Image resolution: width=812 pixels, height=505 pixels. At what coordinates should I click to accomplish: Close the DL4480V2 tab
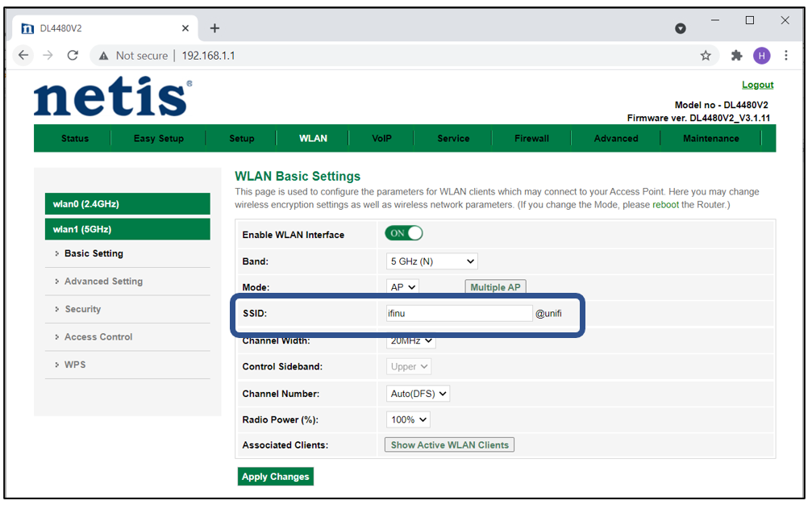pyautogui.click(x=185, y=28)
